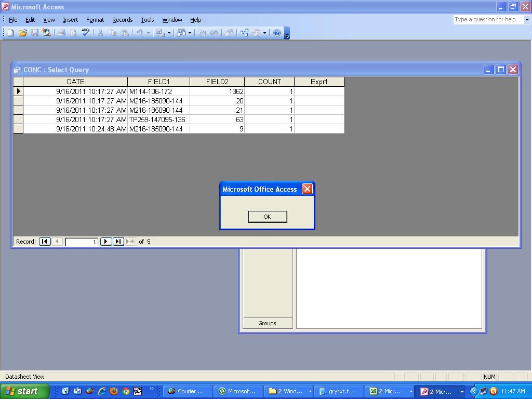Open the File menu
The width and height of the screenshot is (532, 399).
(x=13, y=20)
